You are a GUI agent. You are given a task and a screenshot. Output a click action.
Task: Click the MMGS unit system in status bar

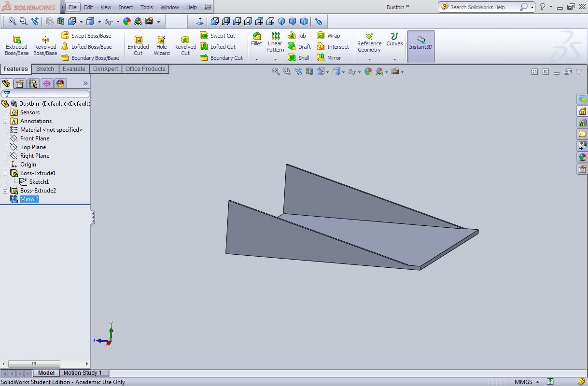[x=523, y=382]
